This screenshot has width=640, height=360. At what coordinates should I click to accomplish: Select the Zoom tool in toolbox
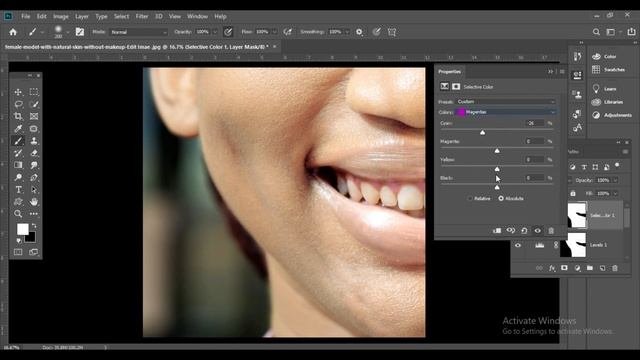coord(18,213)
